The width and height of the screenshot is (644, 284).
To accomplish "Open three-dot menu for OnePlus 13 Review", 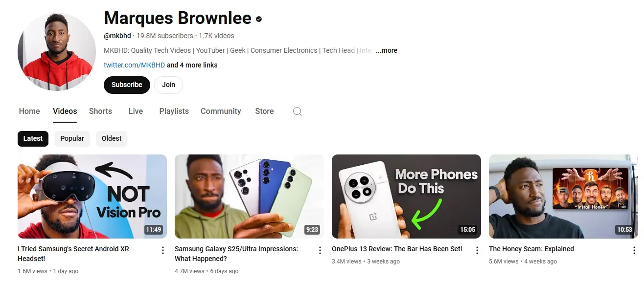I will coord(477,250).
